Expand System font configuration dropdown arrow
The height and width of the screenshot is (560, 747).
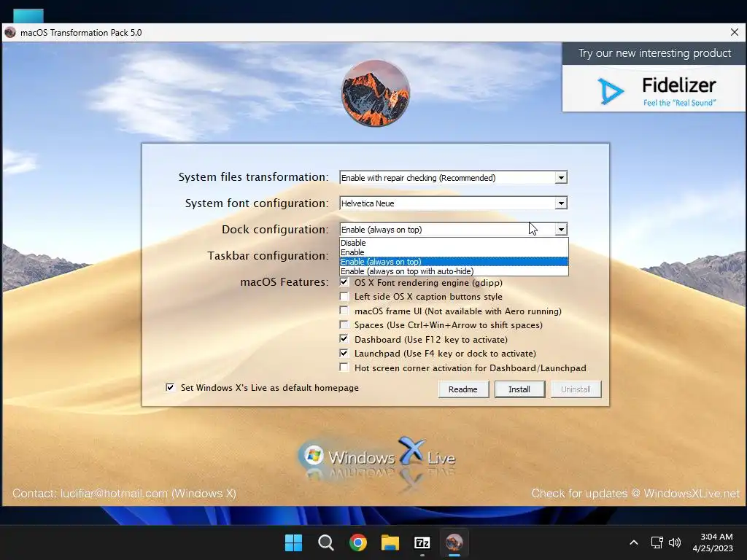pyautogui.click(x=561, y=203)
